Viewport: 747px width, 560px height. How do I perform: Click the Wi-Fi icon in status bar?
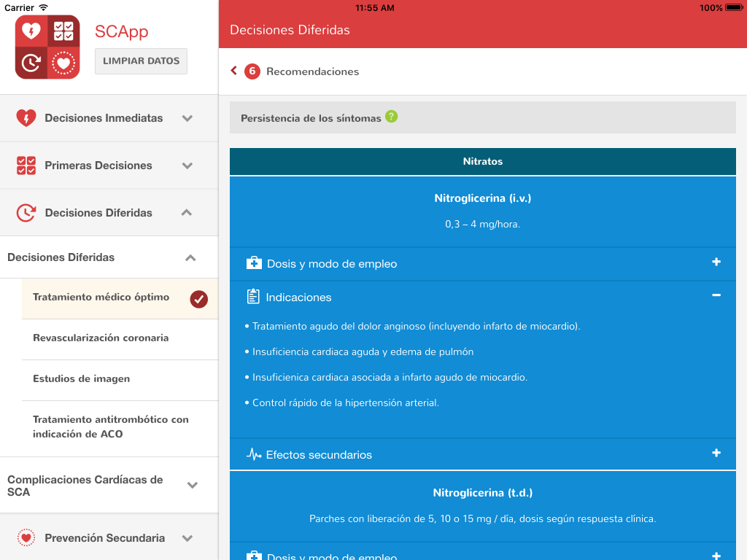point(43,7)
